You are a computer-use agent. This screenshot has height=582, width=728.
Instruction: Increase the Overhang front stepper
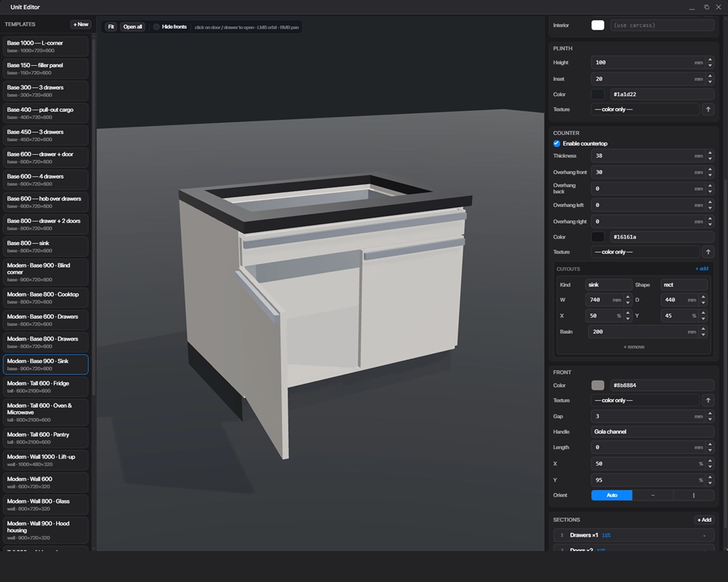[x=710, y=170]
